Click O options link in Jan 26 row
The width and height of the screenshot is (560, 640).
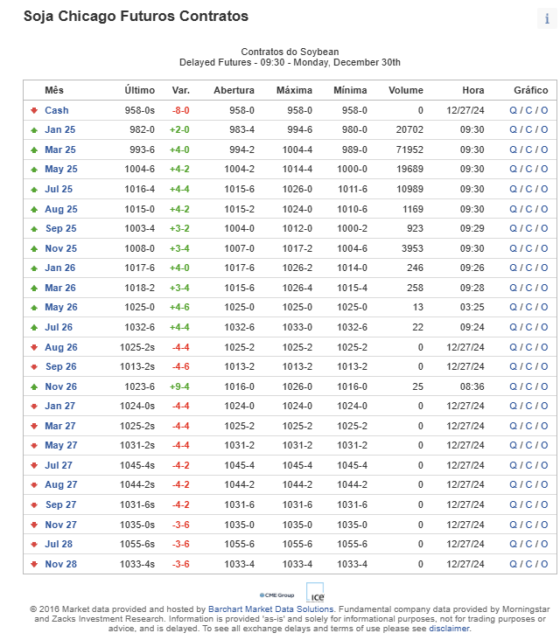click(x=544, y=268)
